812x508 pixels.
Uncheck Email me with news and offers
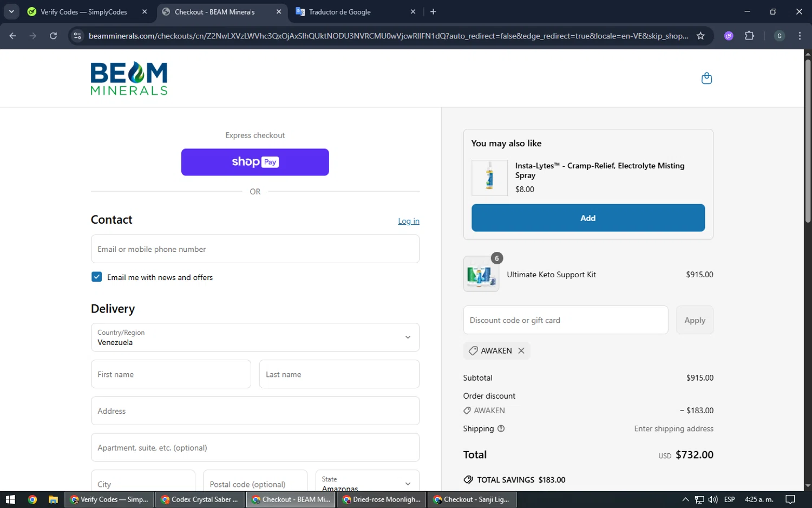96,277
